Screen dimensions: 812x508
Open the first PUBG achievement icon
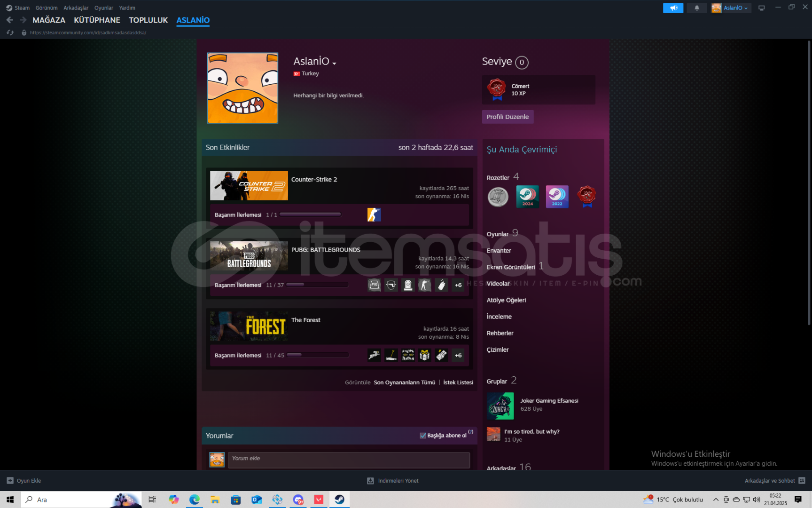point(374,285)
